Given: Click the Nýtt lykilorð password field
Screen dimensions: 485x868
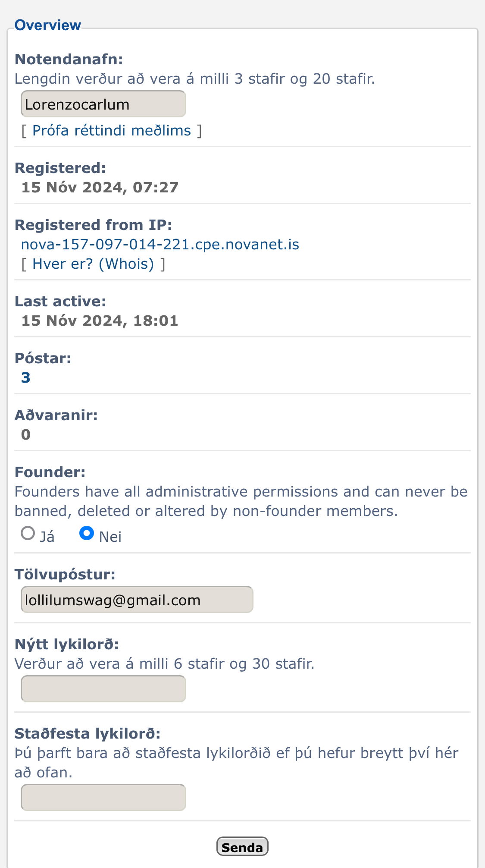Looking at the screenshot, I should point(103,689).
